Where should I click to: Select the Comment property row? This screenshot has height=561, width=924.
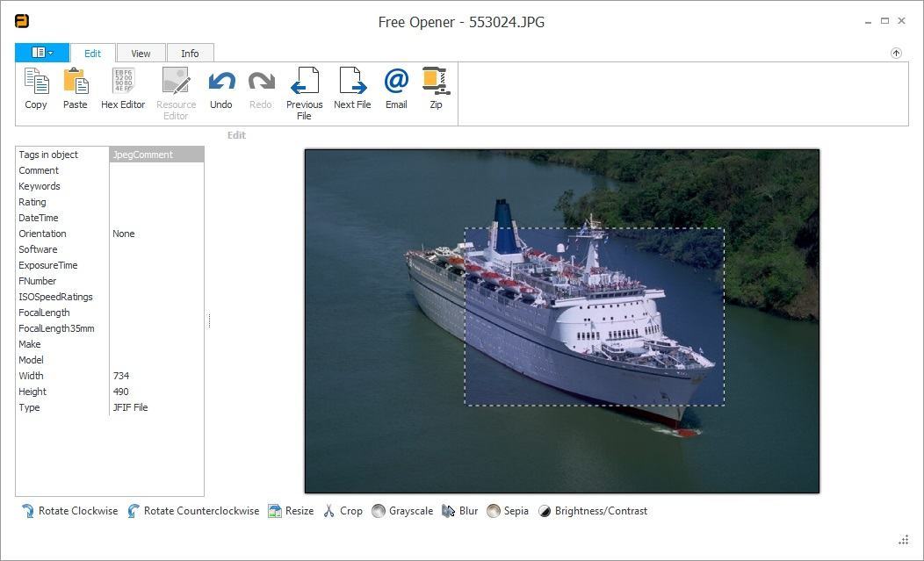[110, 170]
